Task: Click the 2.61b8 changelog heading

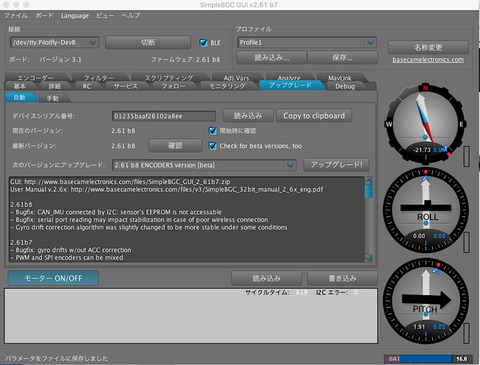Action: click(21, 204)
